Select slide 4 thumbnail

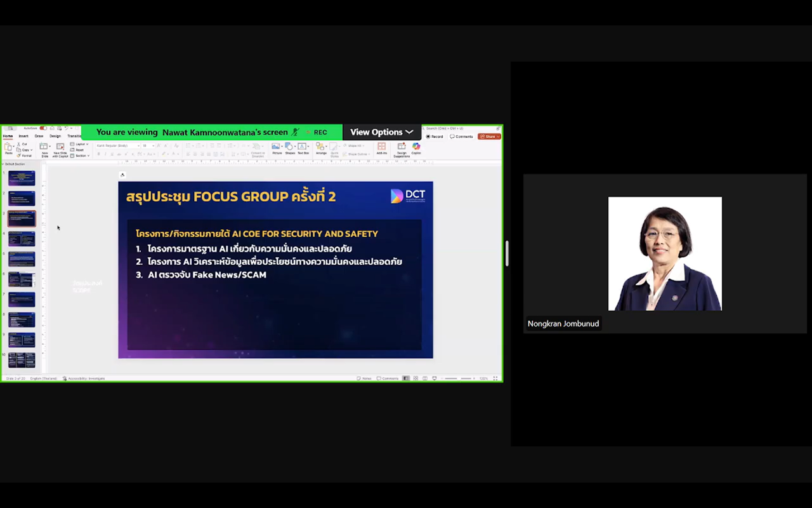[x=22, y=239]
